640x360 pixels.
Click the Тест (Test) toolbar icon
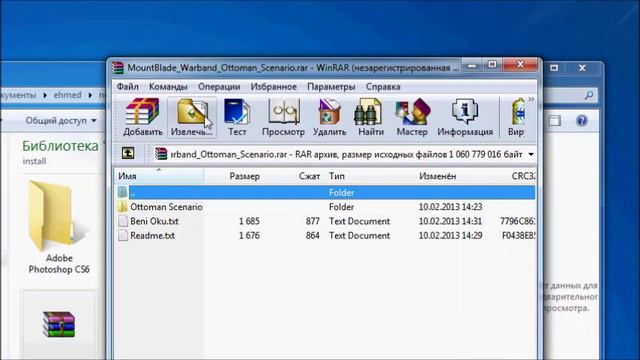pyautogui.click(x=237, y=117)
